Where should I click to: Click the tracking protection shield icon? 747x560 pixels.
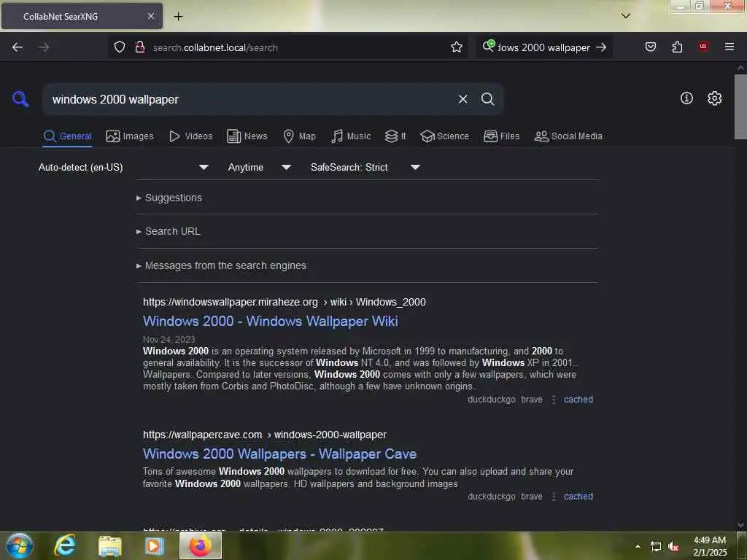pyautogui.click(x=120, y=47)
